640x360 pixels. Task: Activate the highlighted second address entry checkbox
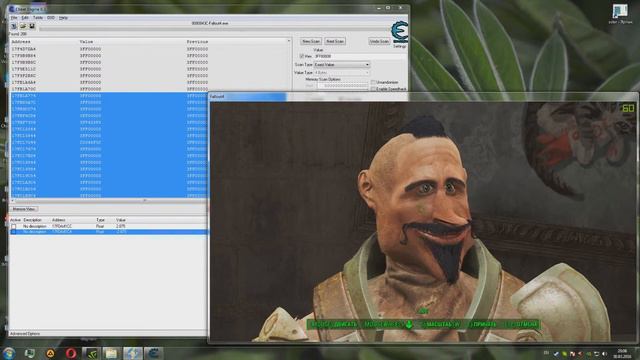pyautogui.click(x=13, y=231)
